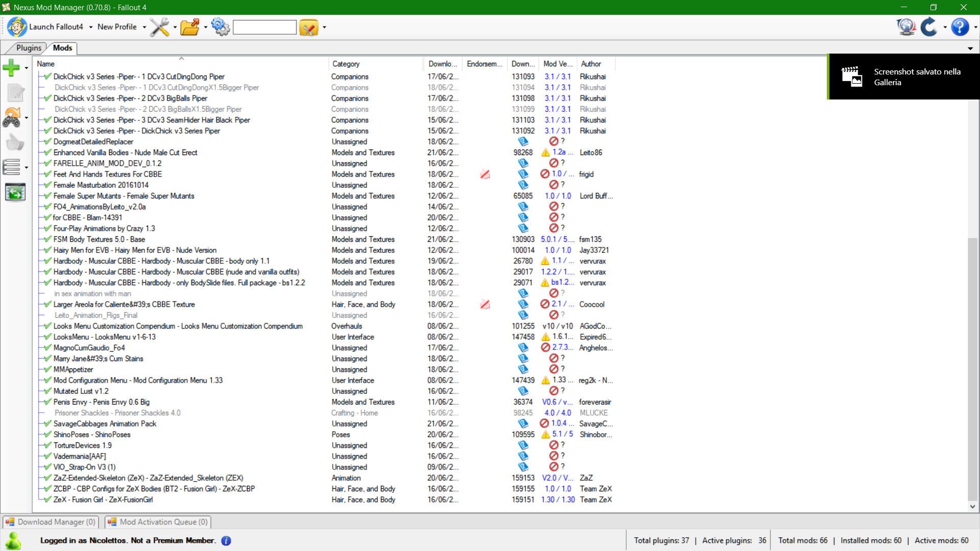Open settings with the blue gear icon
The image size is (980, 551).
(x=220, y=27)
